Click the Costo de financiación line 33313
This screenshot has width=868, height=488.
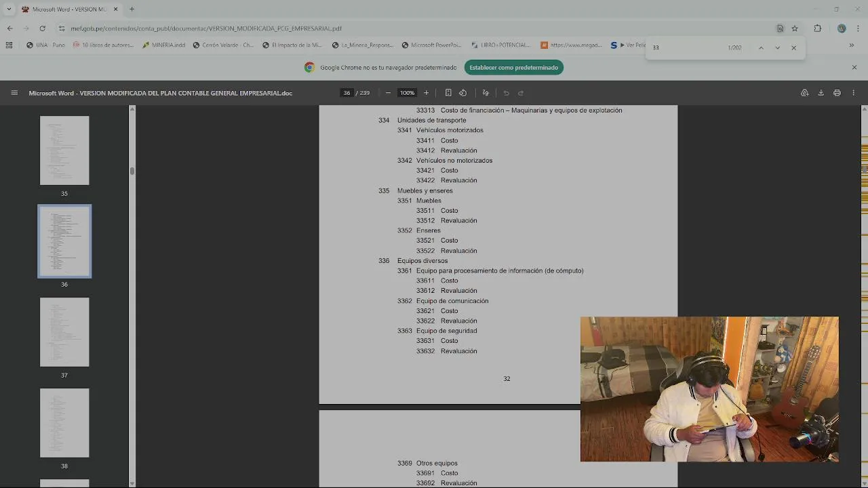point(519,110)
